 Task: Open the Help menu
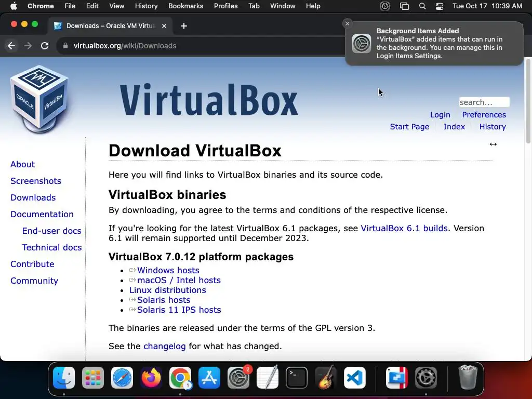tap(313, 6)
